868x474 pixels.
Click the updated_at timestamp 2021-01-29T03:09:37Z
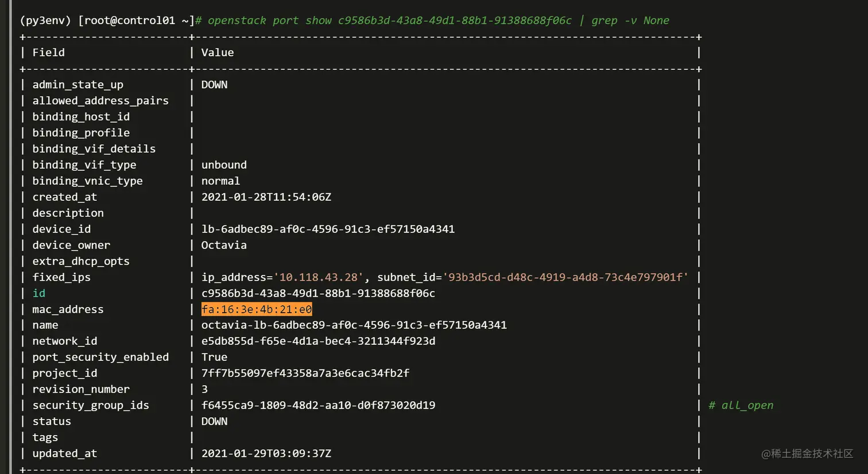coord(266,453)
